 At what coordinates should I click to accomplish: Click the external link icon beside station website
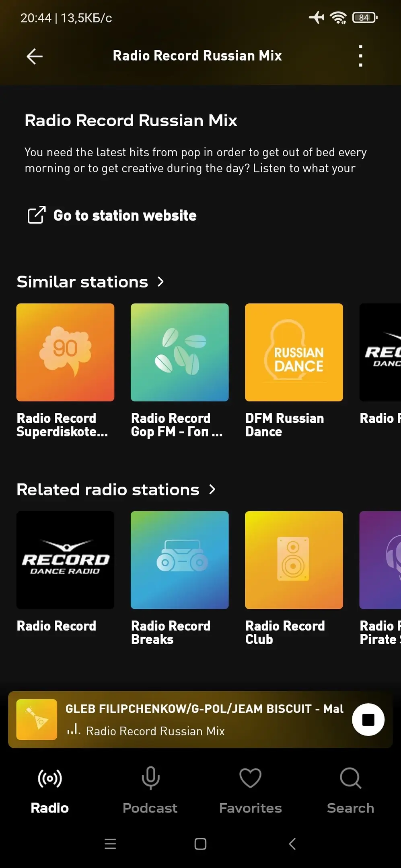click(x=36, y=215)
